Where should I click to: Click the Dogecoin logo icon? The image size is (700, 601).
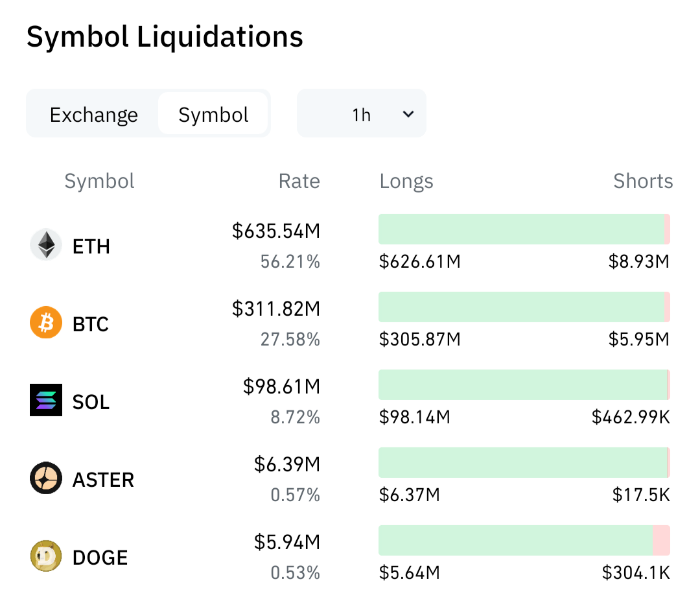[46, 556]
